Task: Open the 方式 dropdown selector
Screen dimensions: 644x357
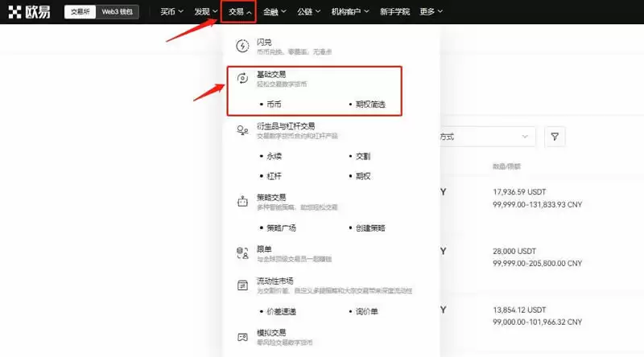Action: (485, 137)
